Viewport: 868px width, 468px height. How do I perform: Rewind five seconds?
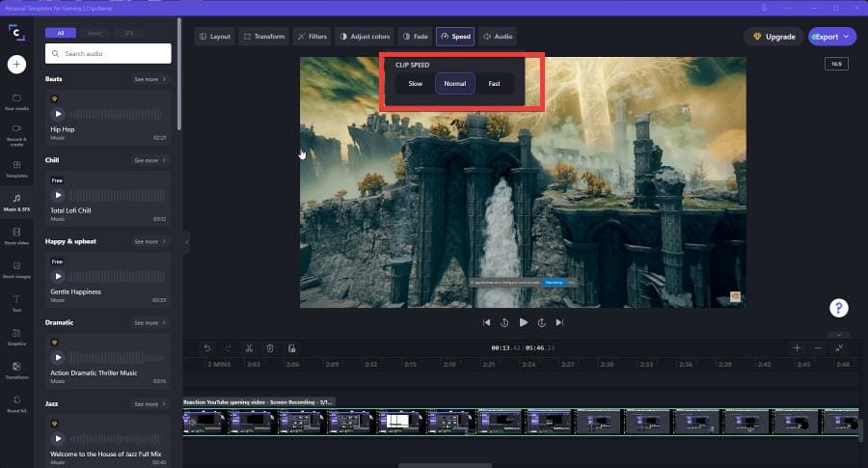click(x=504, y=322)
